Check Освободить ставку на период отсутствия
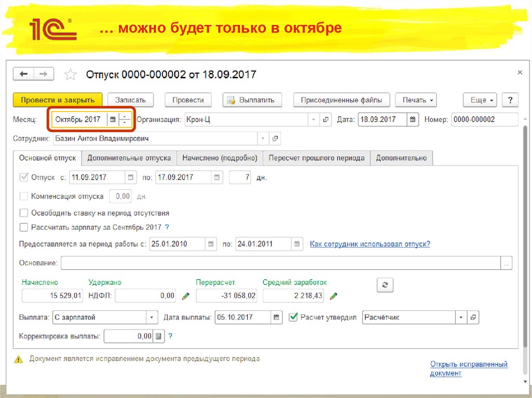The width and height of the screenshot is (532, 398). click(x=23, y=212)
